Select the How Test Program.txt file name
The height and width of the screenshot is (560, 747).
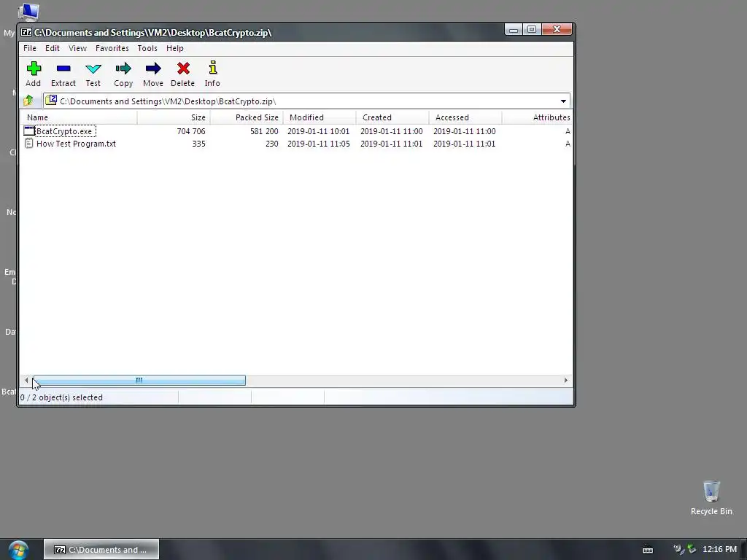click(x=76, y=144)
